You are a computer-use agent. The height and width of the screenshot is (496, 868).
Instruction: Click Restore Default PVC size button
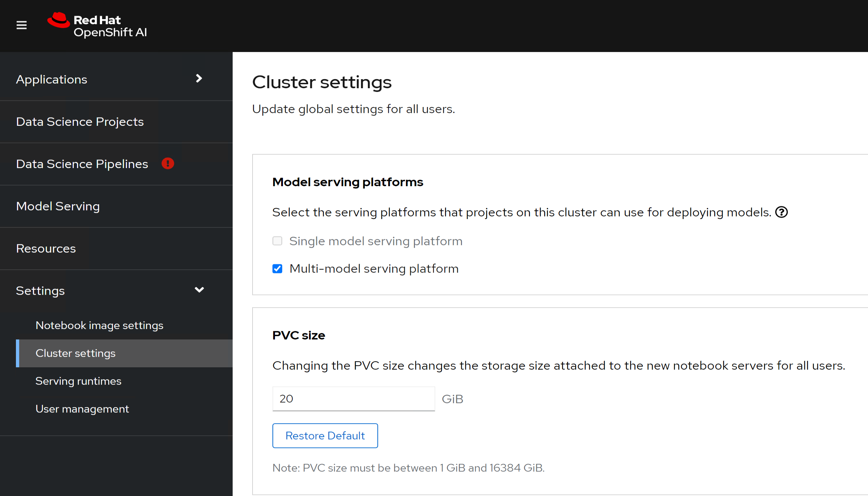coord(325,436)
